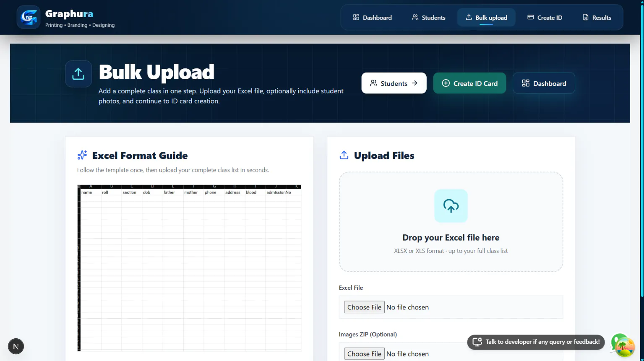The width and height of the screenshot is (644, 361).
Task: Click the cloud upload icon in drop zone
Action: 451,205
